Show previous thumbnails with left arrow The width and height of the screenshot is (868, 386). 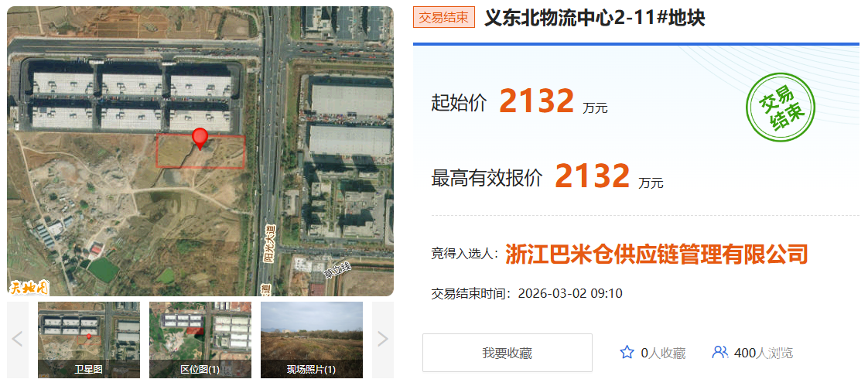tap(18, 339)
